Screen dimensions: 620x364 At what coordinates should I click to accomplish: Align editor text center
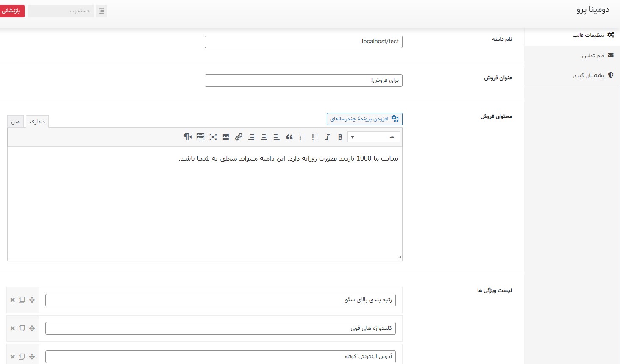[264, 137]
